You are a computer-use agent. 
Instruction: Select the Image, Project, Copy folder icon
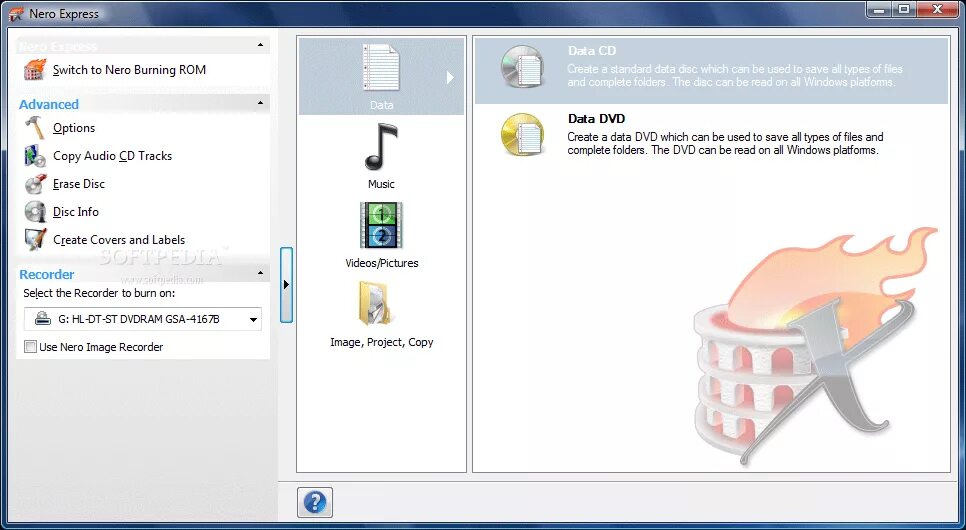pos(374,303)
